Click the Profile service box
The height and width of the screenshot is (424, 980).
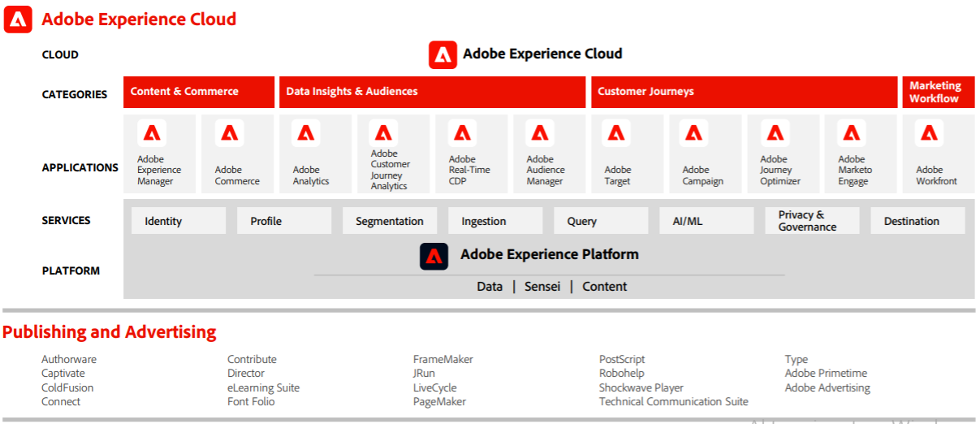284,221
